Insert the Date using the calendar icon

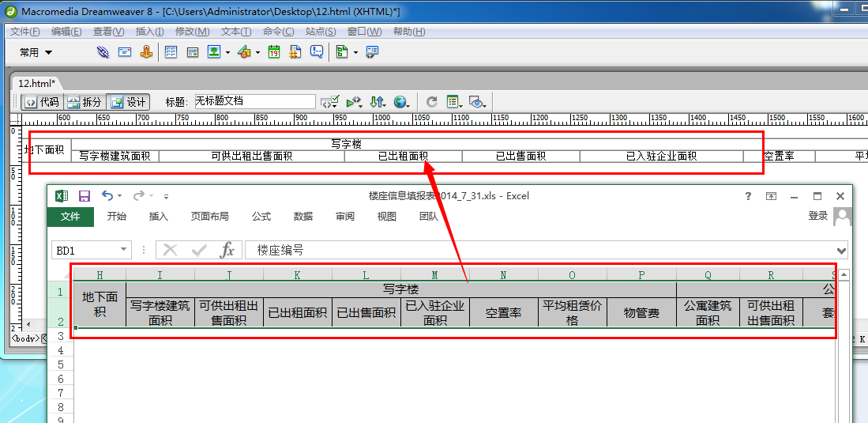click(273, 52)
